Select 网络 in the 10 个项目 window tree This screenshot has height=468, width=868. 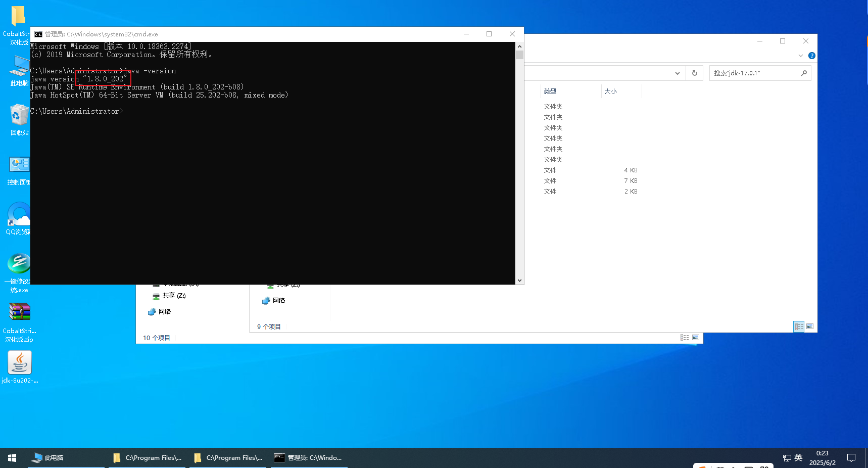click(x=160, y=312)
